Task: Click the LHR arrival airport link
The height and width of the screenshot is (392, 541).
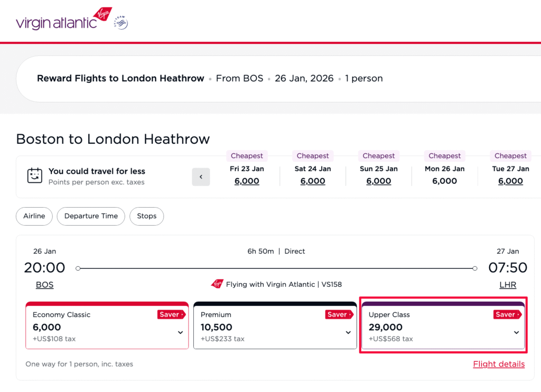Action: (x=508, y=284)
